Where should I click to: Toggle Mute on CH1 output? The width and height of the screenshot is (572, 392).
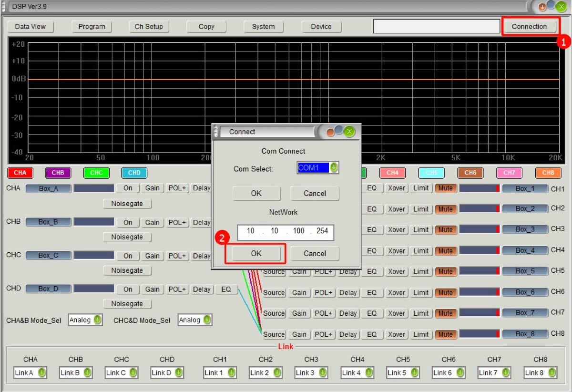[445, 188]
